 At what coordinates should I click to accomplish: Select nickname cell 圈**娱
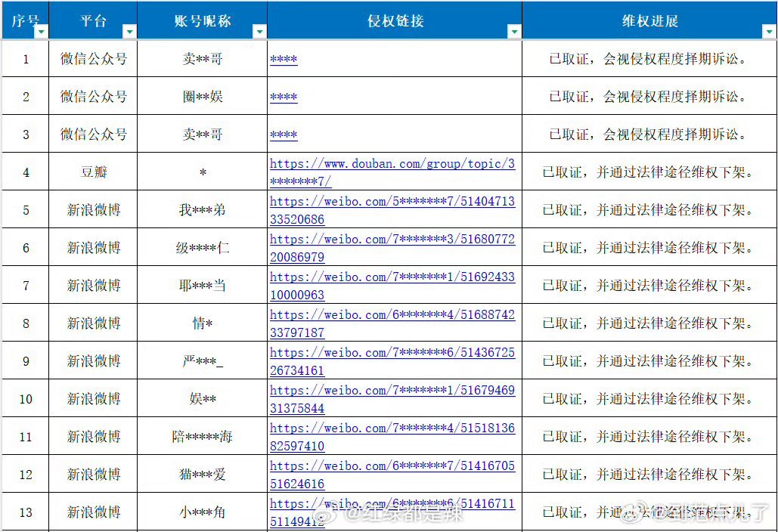coord(202,96)
